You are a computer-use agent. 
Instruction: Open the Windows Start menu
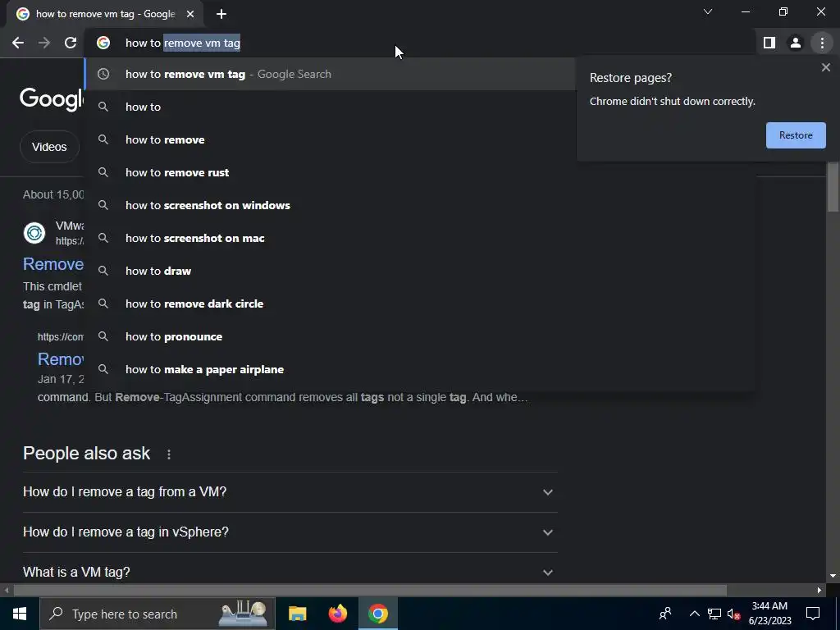point(20,614)
